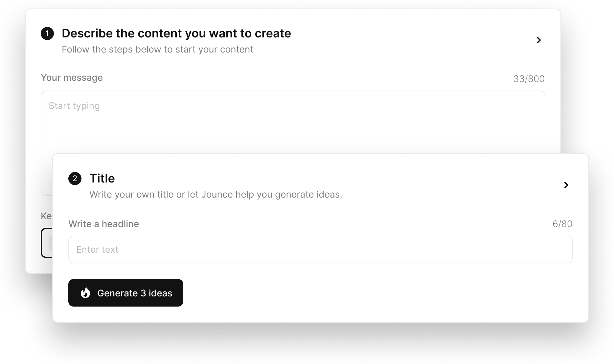Image resolution: width=614 pixels, height=364 pixels.
Task: Focus the Write a headline input
Action: pos(320,249)
